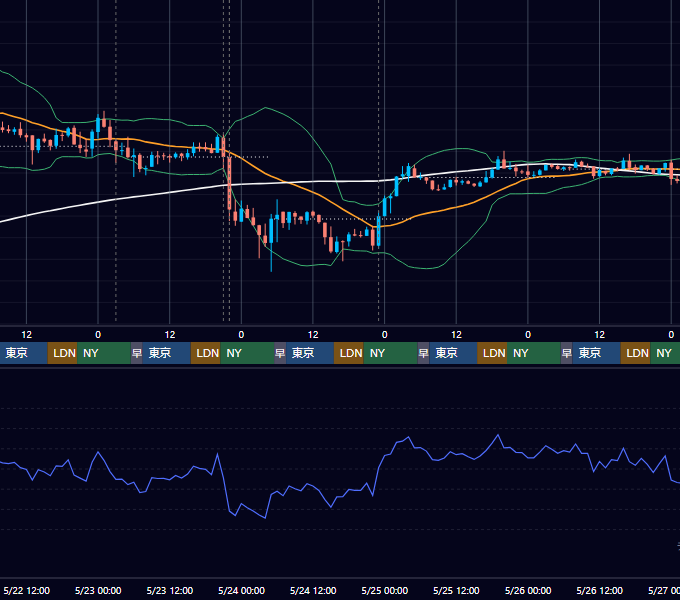Click the 東京 session block on 5/22
Viewport: 680px width, 600px height.
(x=23, y=353)
